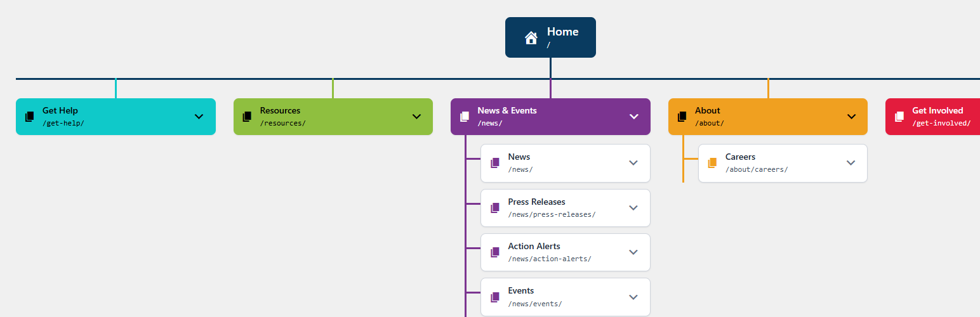Click the pages icon beside Action Alerts
Screen dimensions: 980x317
point(495,252)
